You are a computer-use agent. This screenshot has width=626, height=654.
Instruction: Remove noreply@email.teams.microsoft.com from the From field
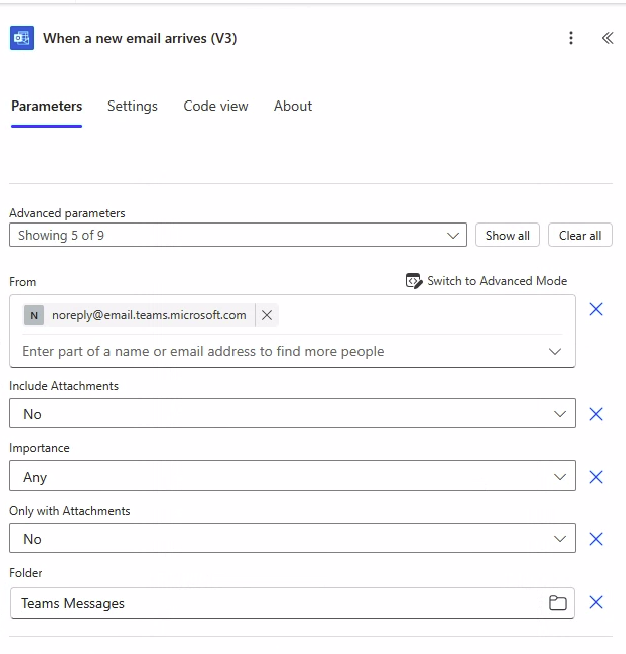pos(267,315)
